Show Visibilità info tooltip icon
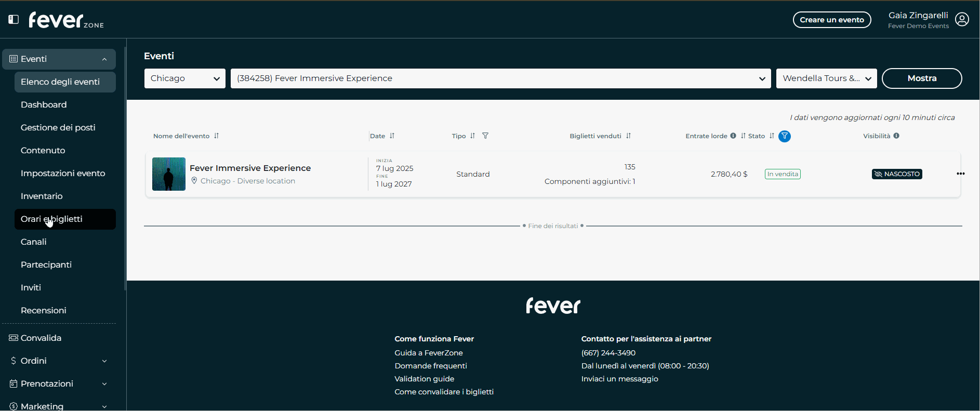The image size is (980, 411). (x=896, y=136)
